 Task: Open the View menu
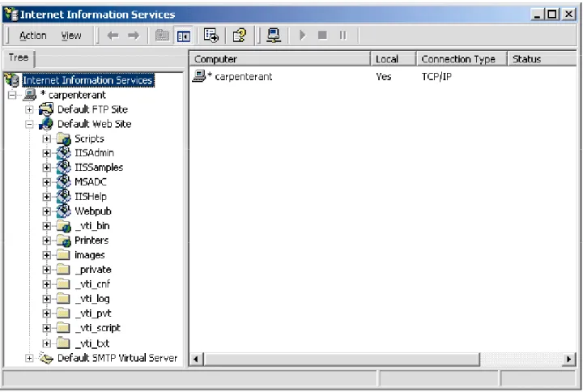click(x=71, y=36)
